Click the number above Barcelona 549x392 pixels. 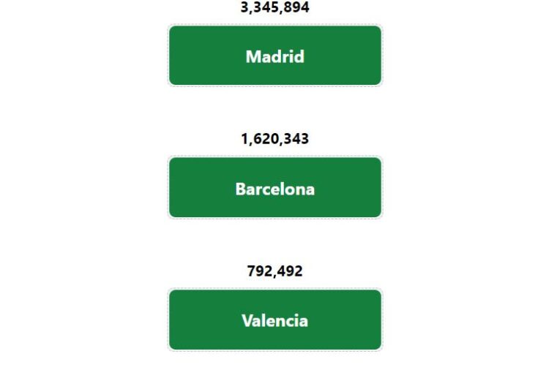(274, 139)
